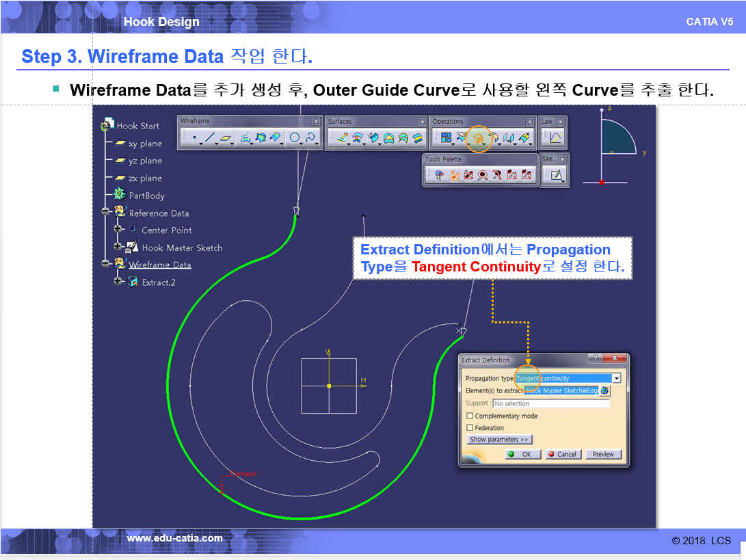Click the Sketch icon in Sketcher toolbar

pyautogui.click(x=557, y=176)
